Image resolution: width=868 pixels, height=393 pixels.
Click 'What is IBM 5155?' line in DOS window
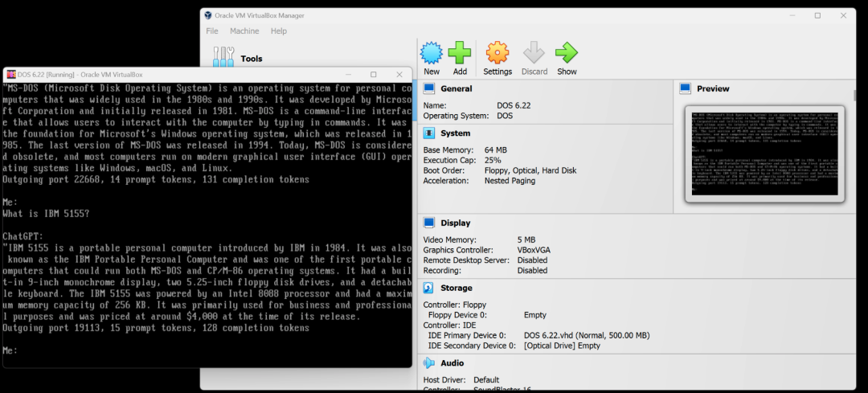click(45, 213)
